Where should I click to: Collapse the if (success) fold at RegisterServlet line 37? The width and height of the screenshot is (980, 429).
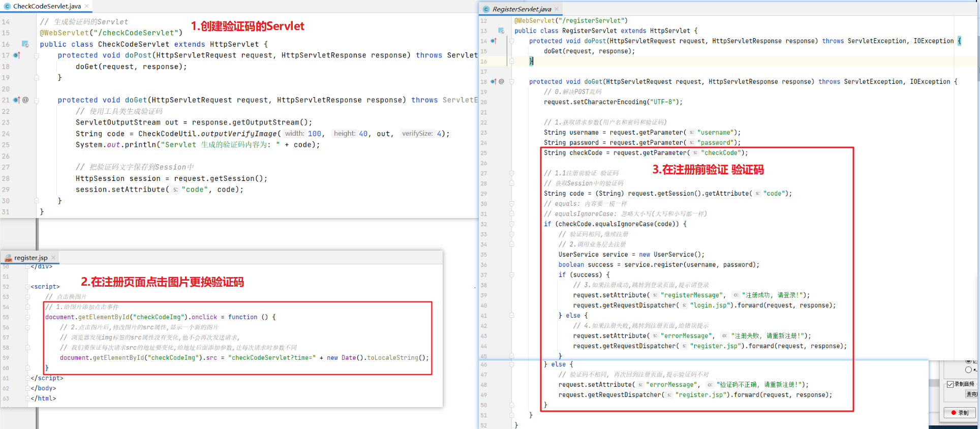(512, 275)
